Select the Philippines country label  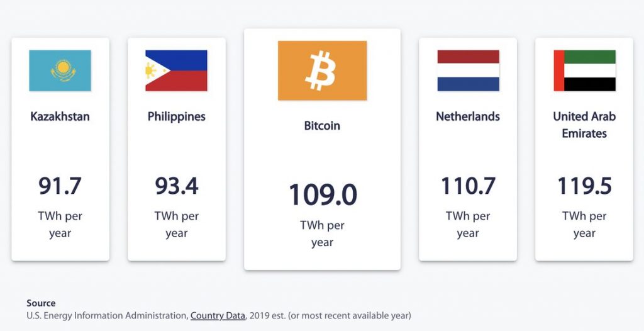click(177, 116)
